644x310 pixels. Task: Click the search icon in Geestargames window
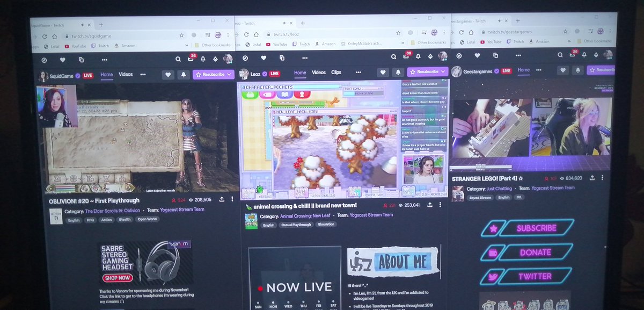[560, 55]
